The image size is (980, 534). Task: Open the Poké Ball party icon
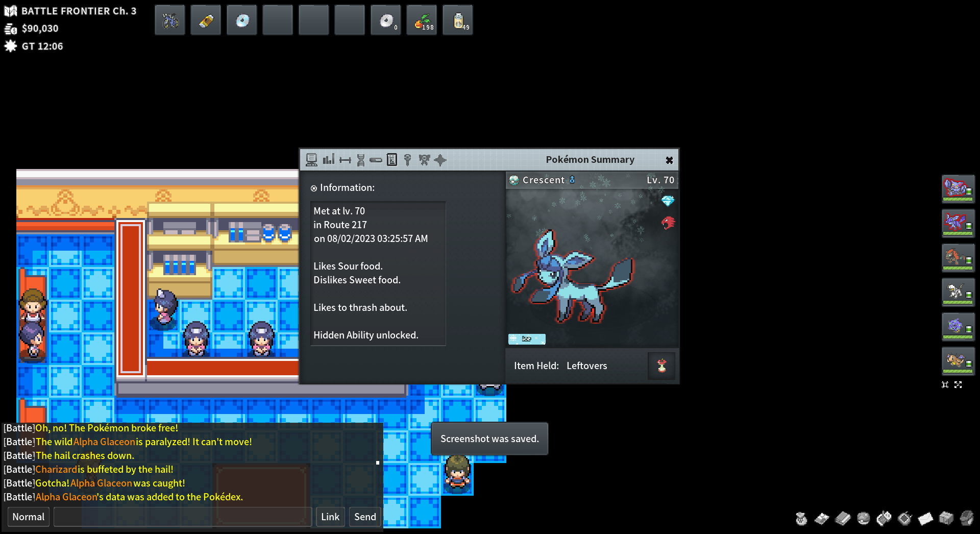point(864,519)
